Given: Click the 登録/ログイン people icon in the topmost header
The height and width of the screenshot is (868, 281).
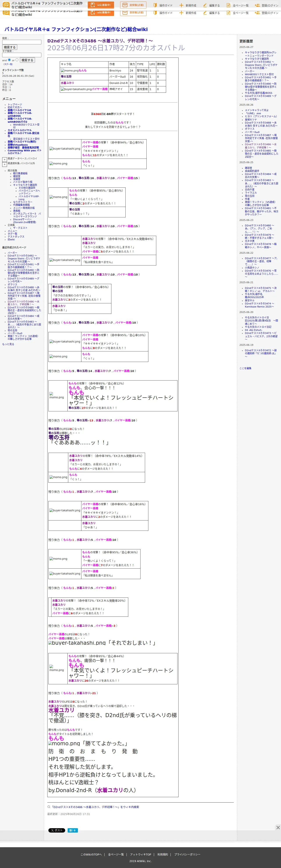Looking at the screenshot, I should tap(257, 5).
